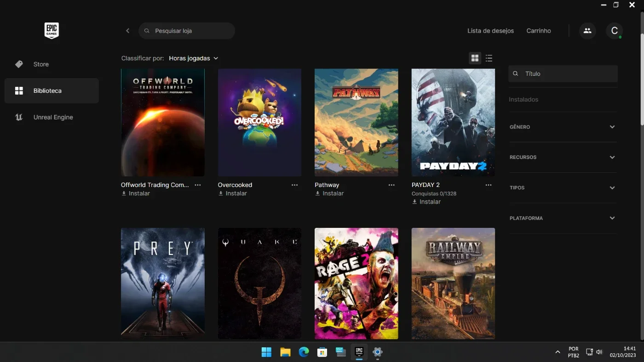Click the POR PTB2 language indicator
This screenshot has height=362, width=644.
[x=573, y=352]
